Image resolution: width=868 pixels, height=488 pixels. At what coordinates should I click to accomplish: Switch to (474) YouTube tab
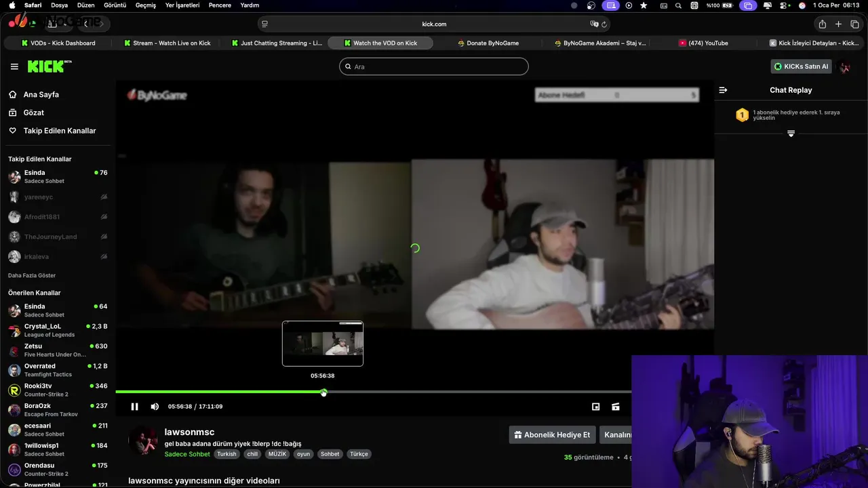pyautogui.click(x=703, y=43)
